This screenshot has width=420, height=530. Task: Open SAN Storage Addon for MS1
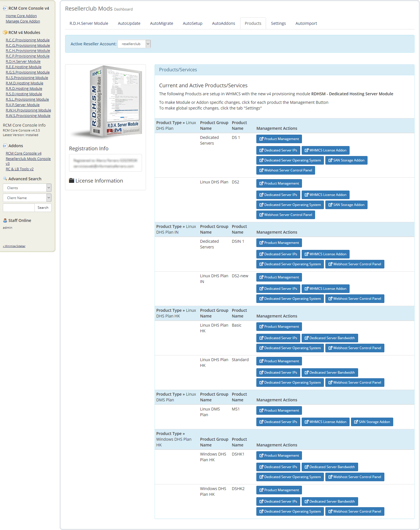coord(372,422)
